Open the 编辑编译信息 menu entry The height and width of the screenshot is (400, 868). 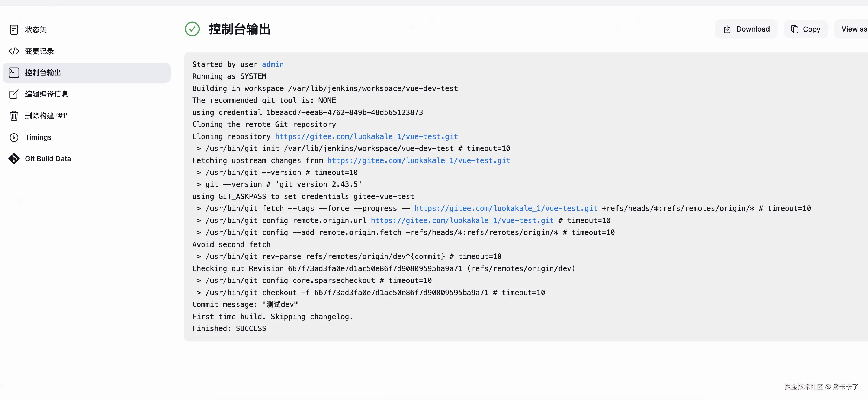(47, 94)
